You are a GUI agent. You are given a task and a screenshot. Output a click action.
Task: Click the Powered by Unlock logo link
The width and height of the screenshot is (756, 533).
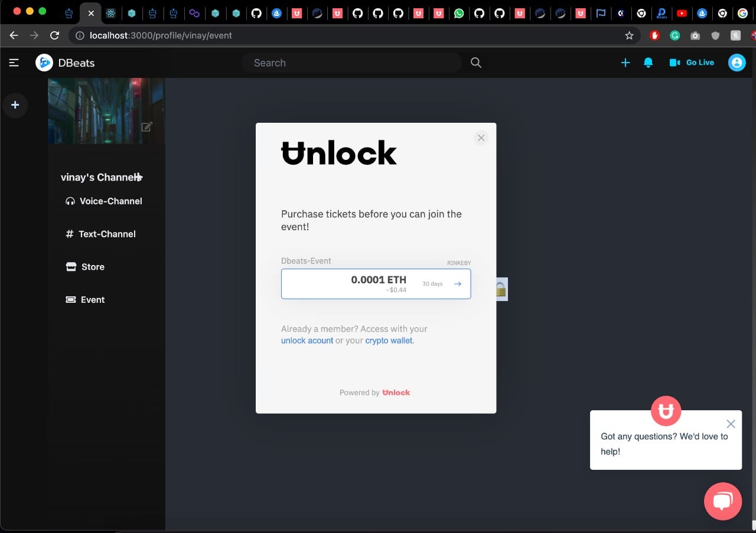(x=396, y=393)
